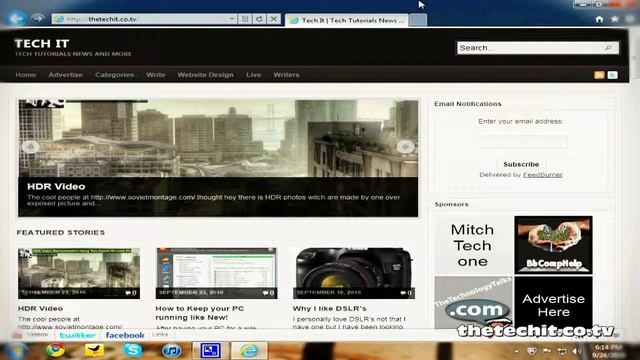
Task: Click the TECH IT site logo
Action: [x=42, y=43]
